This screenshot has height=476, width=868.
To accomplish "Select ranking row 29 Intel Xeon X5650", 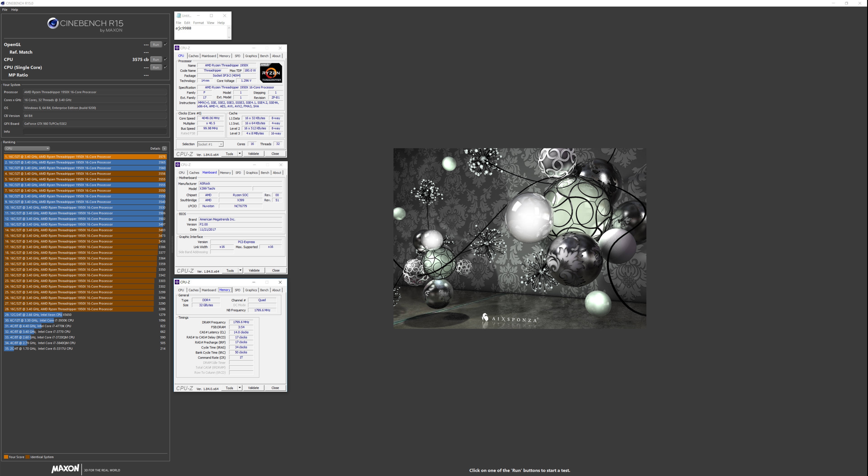I will [x=85, y=315].
